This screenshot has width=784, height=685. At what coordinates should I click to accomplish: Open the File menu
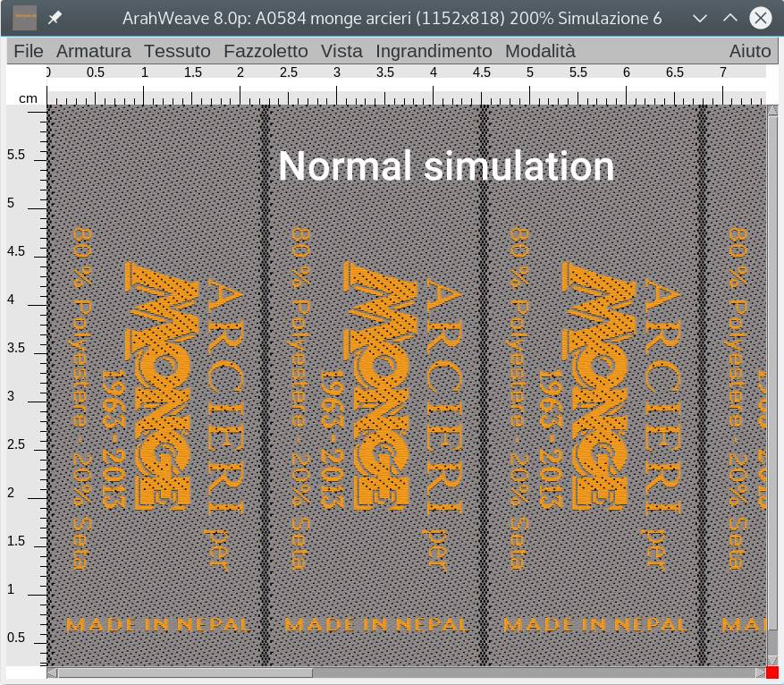[28, 51]
